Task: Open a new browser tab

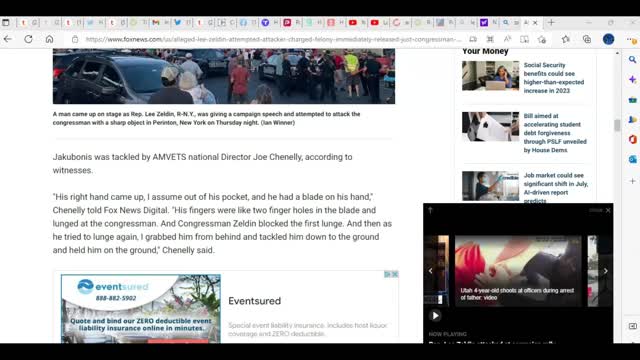Action: (x=551, y=22)
